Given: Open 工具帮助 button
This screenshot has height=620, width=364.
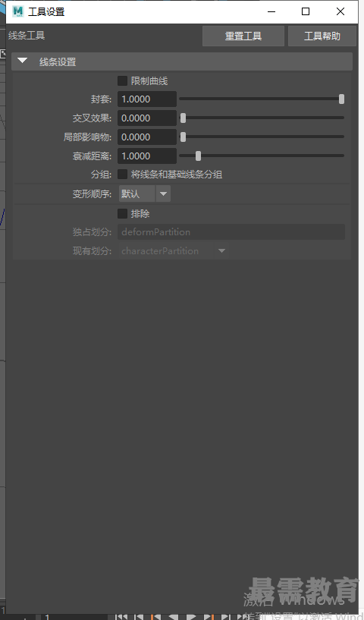Looking at the screenshot, I should (x=322, y=36).
